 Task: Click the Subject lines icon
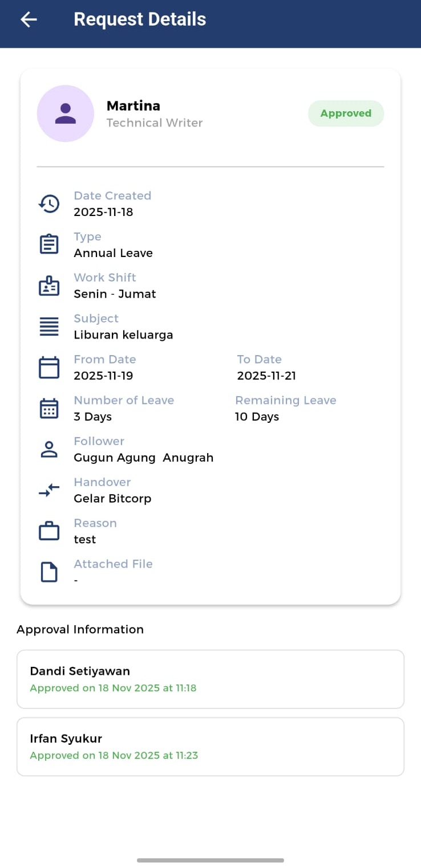tap(49, 327)
